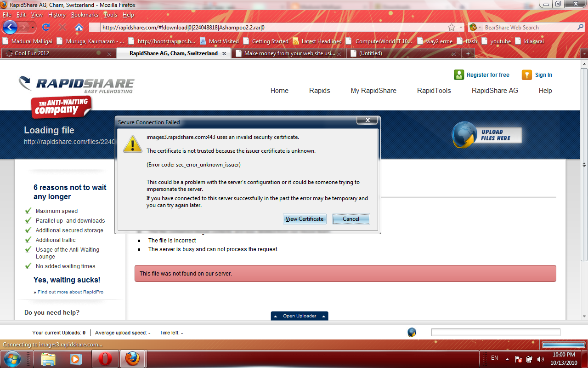
Task: Go to the Home page icon
Action: point(79,27)
